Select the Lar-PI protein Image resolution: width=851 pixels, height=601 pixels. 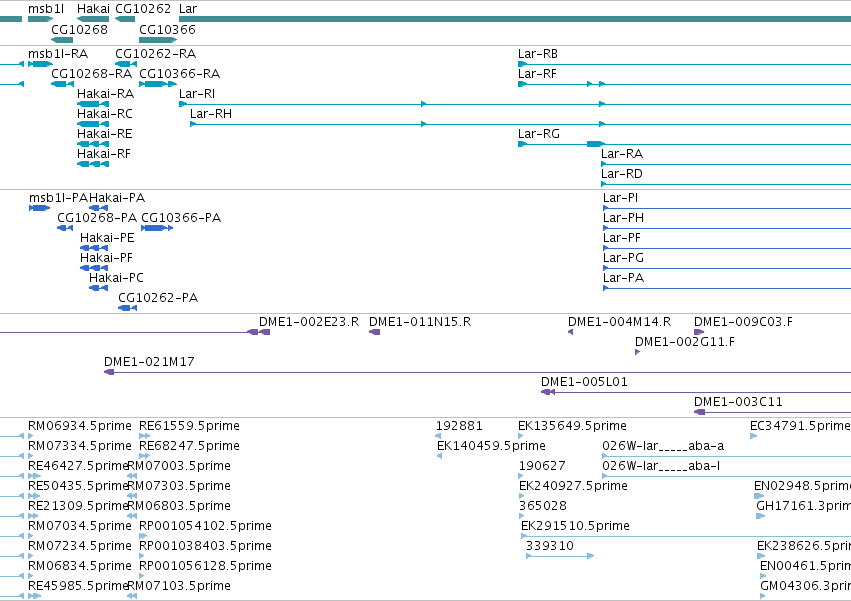(x=620, y=198)
